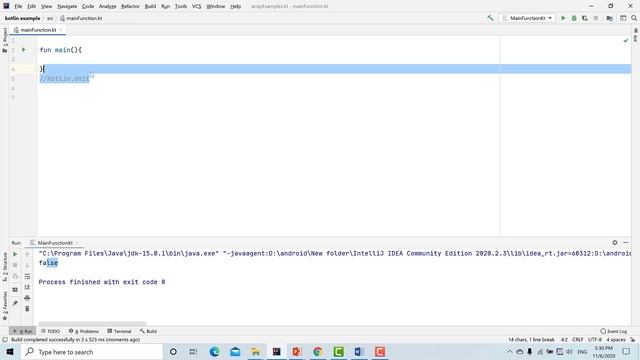
Task: Open the 4 spaces indent selector
Action: (616, 340)
